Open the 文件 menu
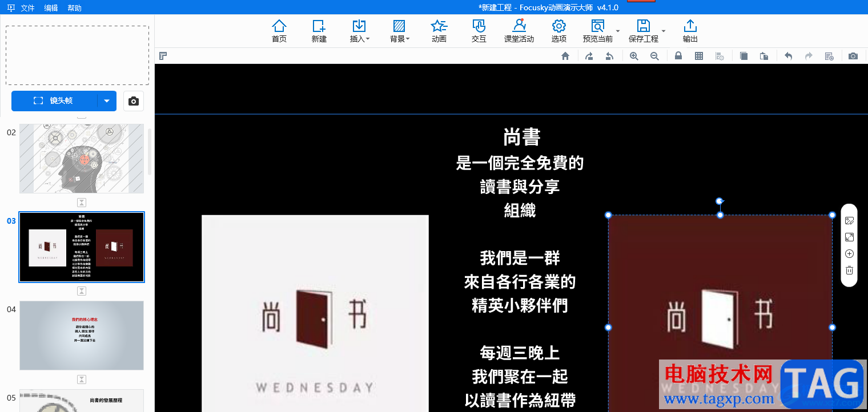This screenshot has width=868, height=412. tap(27, 8)
